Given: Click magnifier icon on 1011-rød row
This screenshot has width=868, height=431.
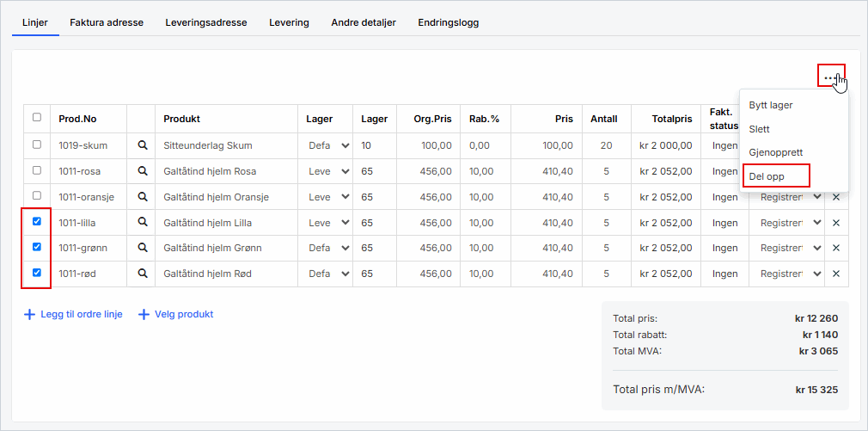Looking at the screenshot, I should pyautogui.click(x=143, y=274).
